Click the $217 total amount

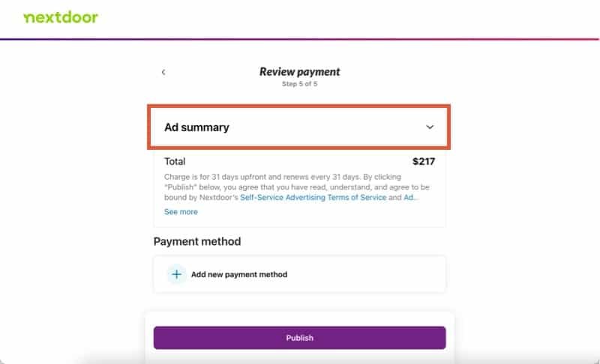coord(424,162)
